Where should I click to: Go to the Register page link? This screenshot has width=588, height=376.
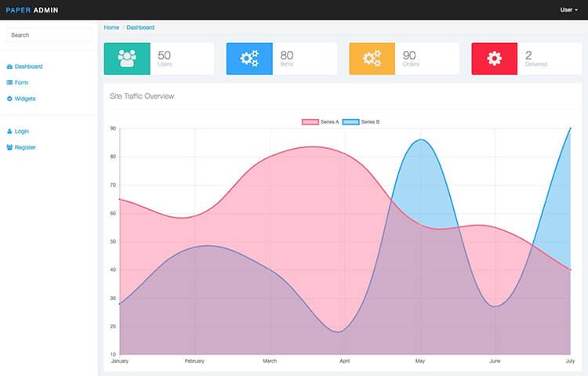(x=25, y=147)
